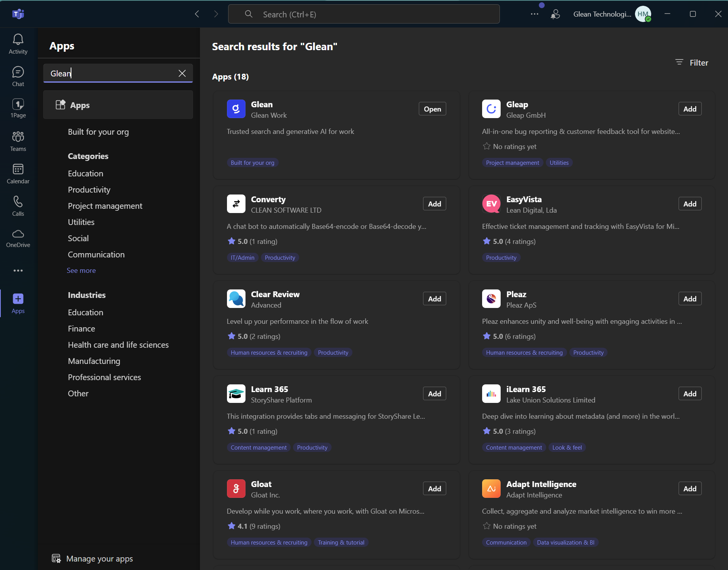Click Built for your org tag on Glean
This screenshot has width=728, height=570.
(x=252, y=163)
